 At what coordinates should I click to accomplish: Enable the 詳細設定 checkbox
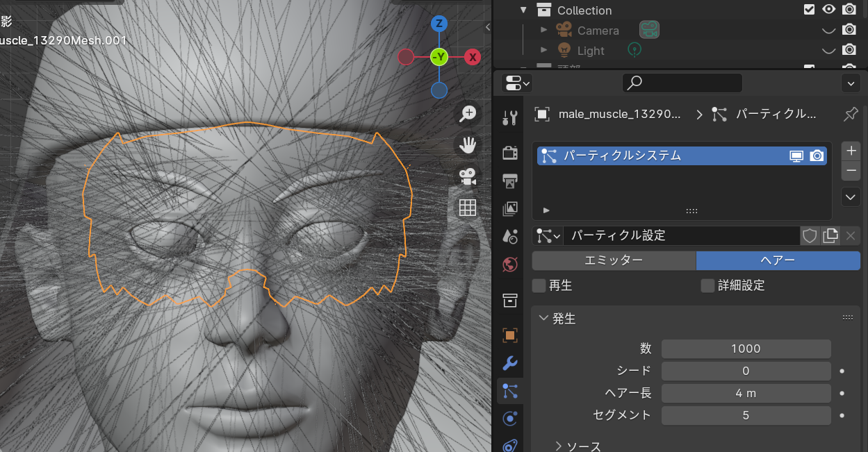tap(707, 285)
